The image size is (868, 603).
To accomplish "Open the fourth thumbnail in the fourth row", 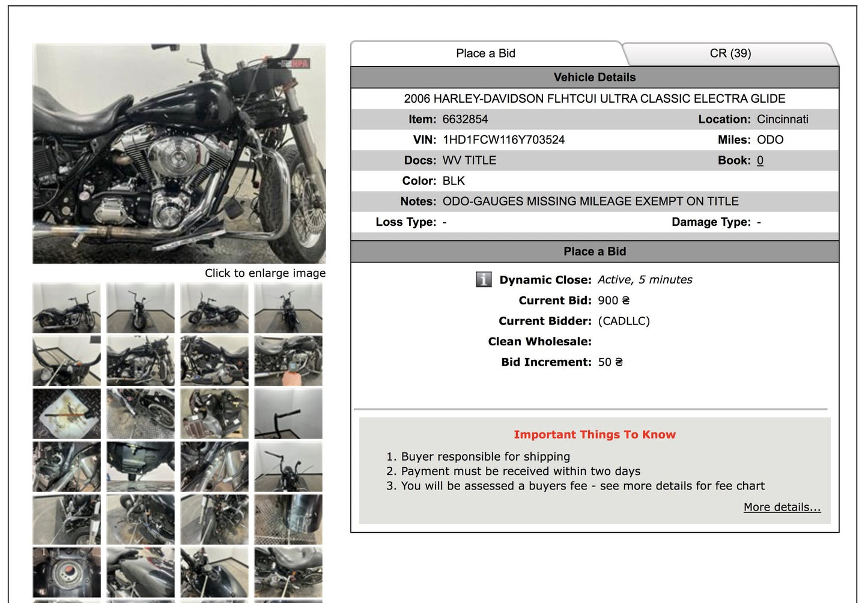I will tap(288, 466).
